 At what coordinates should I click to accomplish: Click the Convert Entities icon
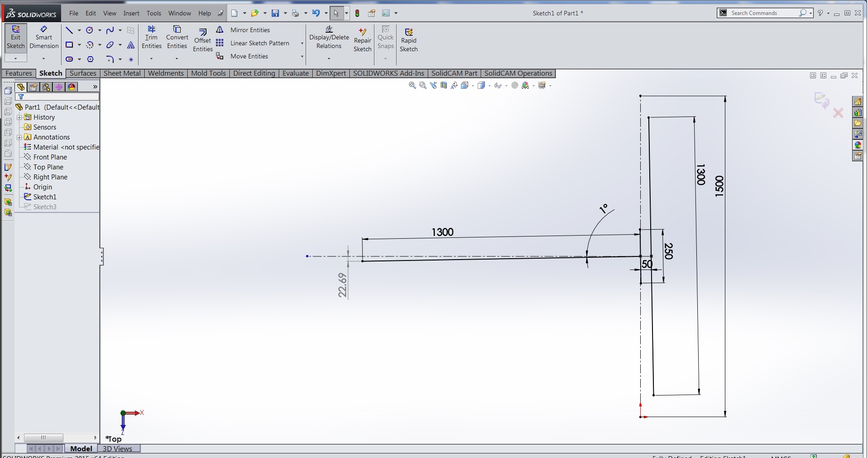click(x=177, y=38)
